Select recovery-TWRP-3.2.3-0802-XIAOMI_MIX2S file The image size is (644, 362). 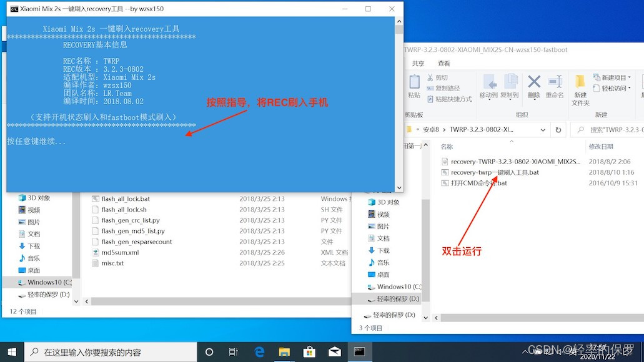pyautogui.click(x=511, y=161)
